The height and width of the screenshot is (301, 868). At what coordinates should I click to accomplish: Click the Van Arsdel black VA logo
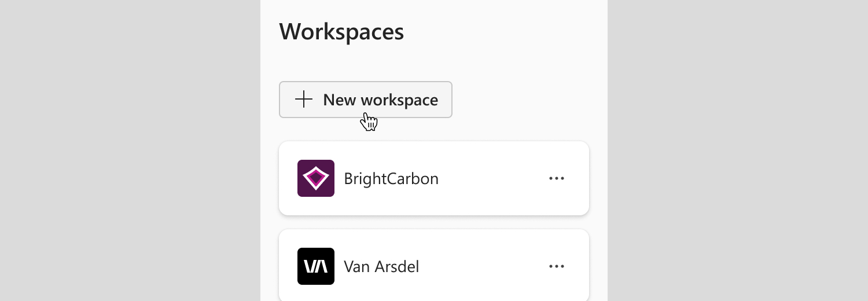point(316,266)
